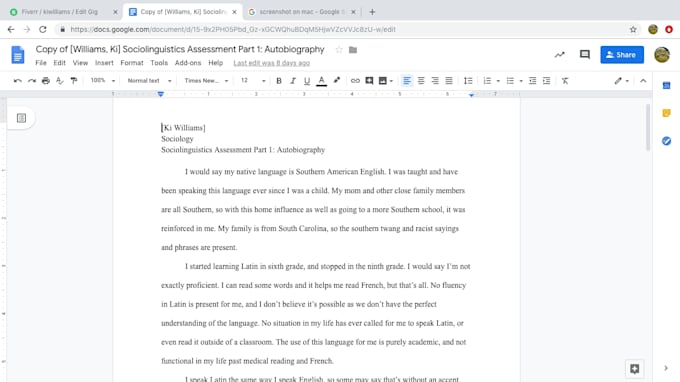Click the Redo icon
Screen dimensions: 680x382
tap(32, 81)
